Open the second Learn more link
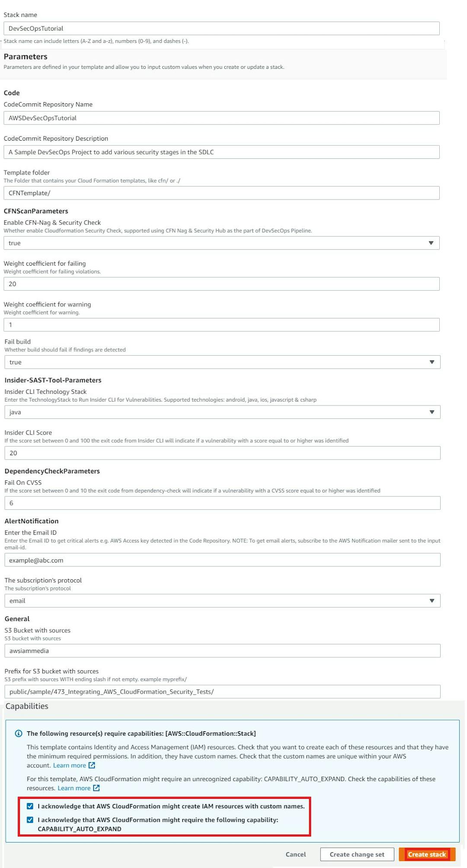 74,788
